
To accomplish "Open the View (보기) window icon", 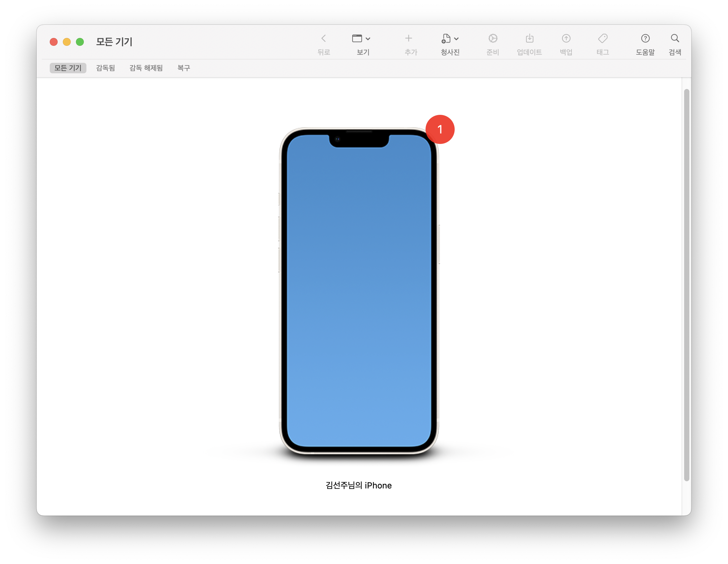I will click(x=357, y=38).
